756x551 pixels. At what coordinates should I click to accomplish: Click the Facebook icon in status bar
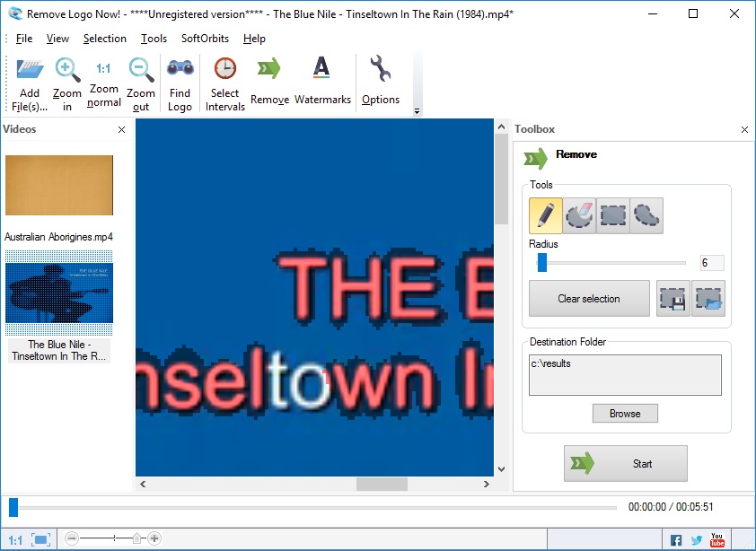(x=676, y=540)
